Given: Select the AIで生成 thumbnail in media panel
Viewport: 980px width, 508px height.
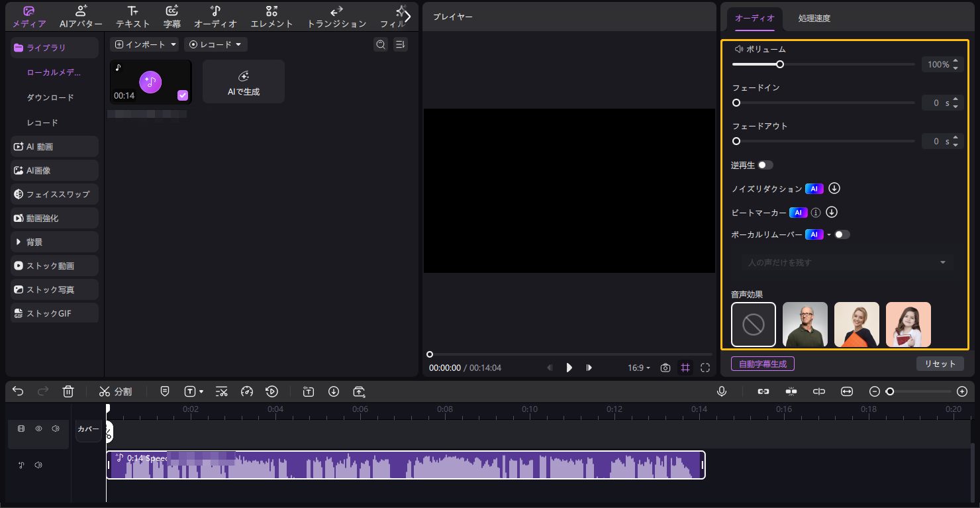Looking at the screenshot, I should (x=243, y=81).
